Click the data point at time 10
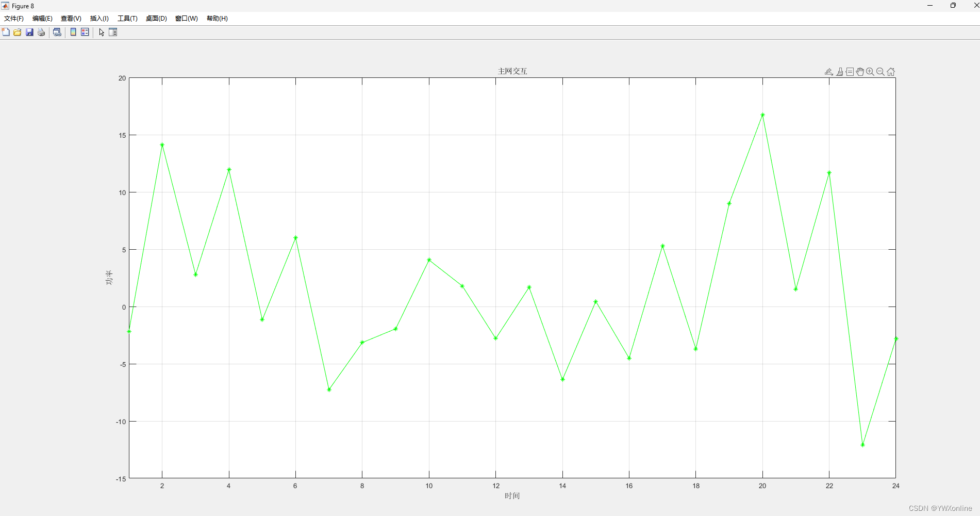 429,260
